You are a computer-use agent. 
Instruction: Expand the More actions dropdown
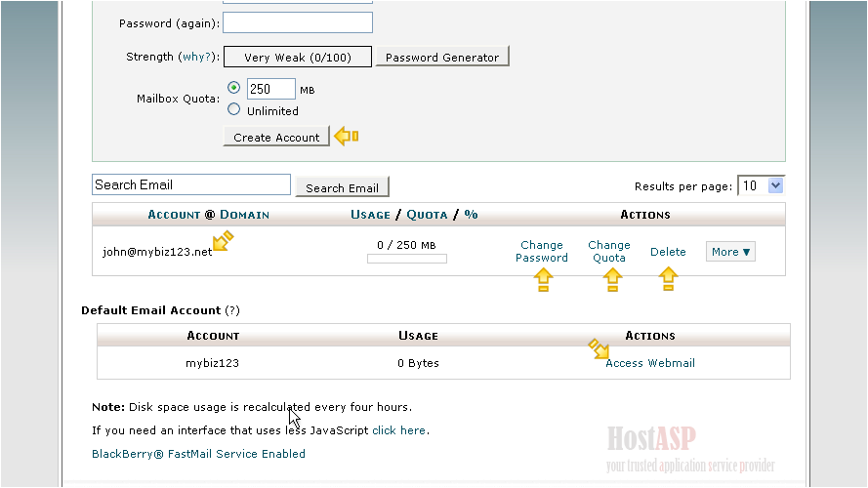730,252
